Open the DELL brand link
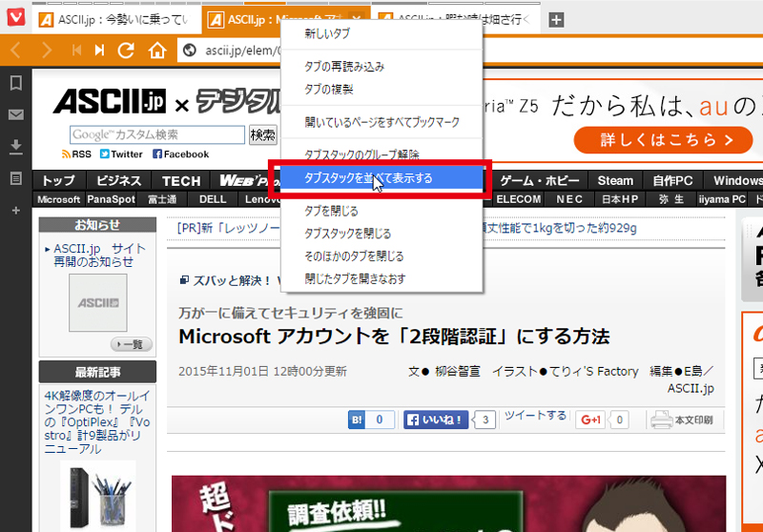The image size is (763, 532). pos(213,199)
